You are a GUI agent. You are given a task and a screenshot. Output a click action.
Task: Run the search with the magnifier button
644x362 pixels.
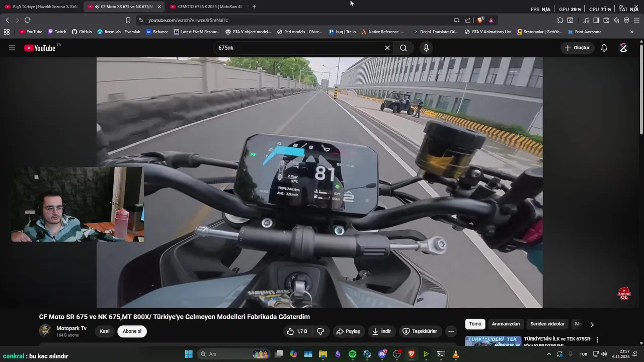click(404, 48)
